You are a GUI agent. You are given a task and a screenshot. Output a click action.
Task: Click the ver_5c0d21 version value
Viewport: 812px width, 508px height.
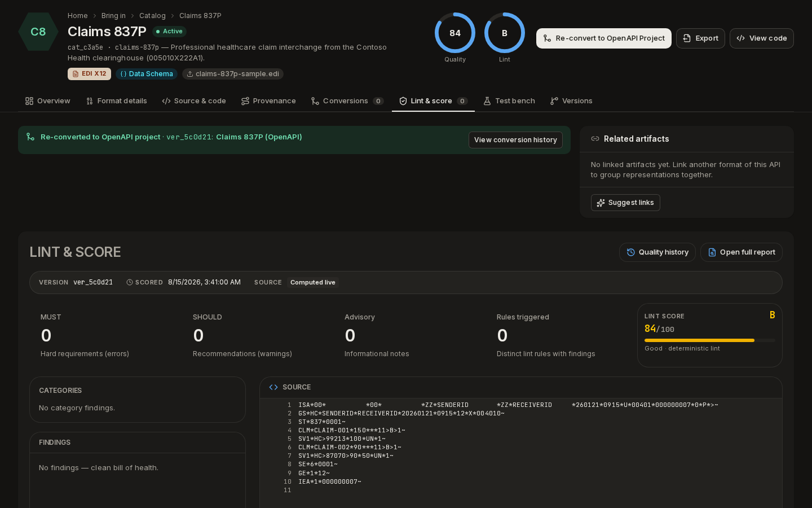(x=93, y=282)
